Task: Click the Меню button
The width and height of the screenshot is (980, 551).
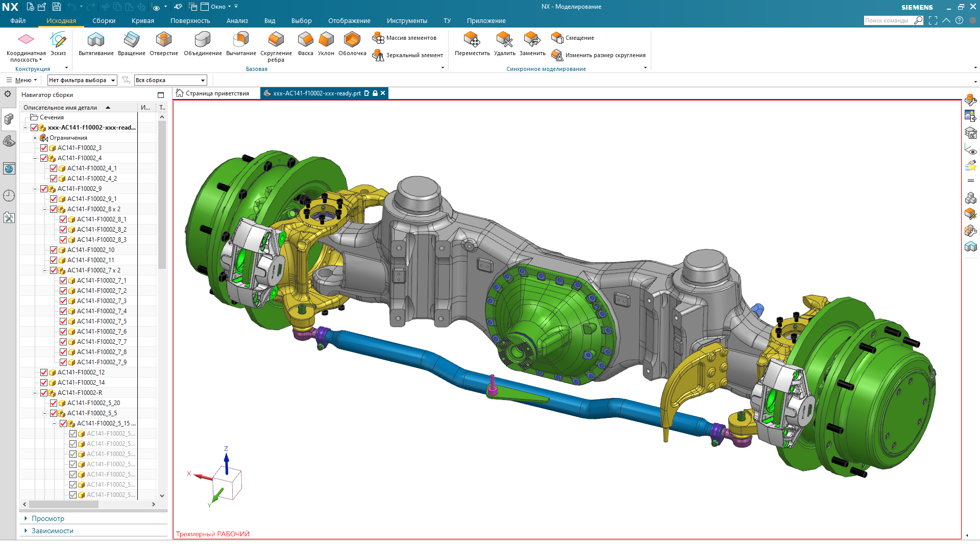Action: tap(22, 80)
